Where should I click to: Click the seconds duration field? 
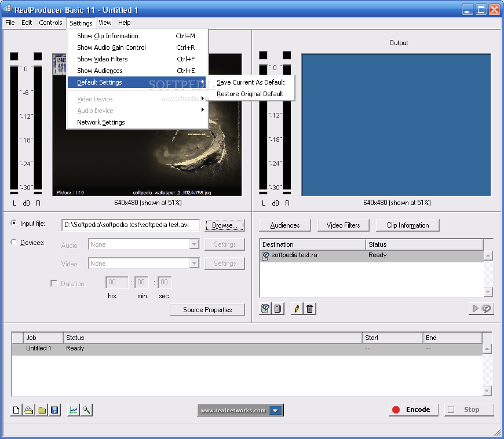pos(165,282)
